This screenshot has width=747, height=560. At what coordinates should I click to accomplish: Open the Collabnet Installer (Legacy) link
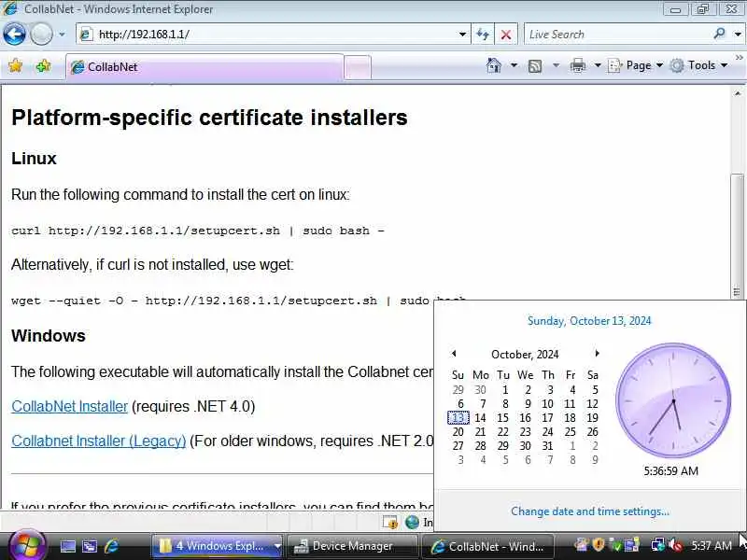coord(99,441)
